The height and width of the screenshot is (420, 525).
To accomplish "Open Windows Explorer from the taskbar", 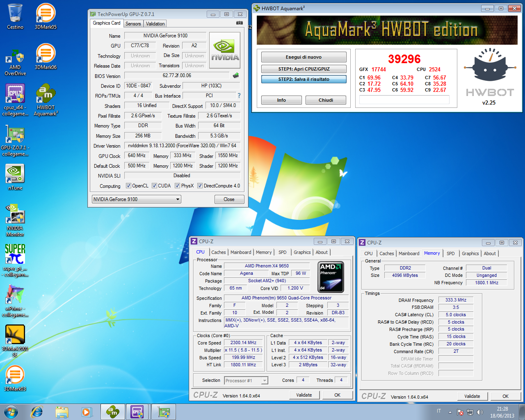I will coord(62,412).
